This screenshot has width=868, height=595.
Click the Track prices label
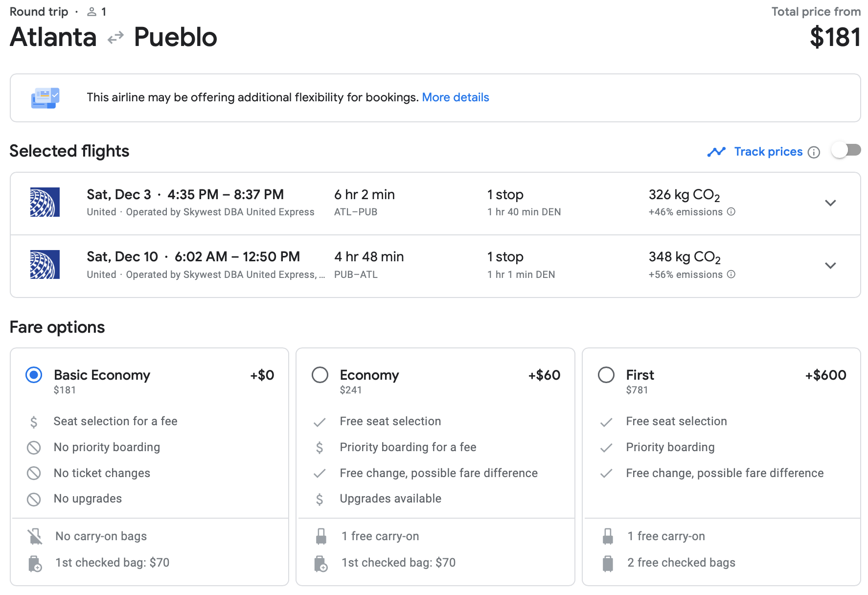click(768, 152)
